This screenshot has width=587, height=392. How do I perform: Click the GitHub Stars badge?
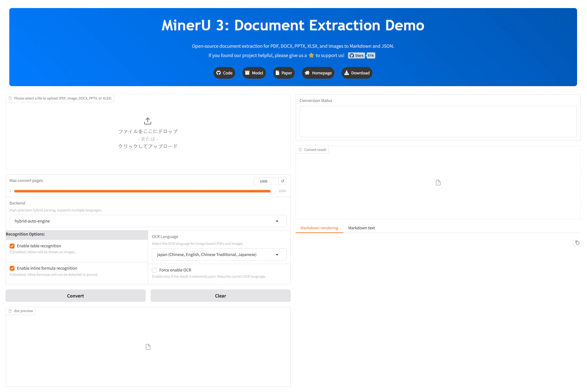point(356,55)
